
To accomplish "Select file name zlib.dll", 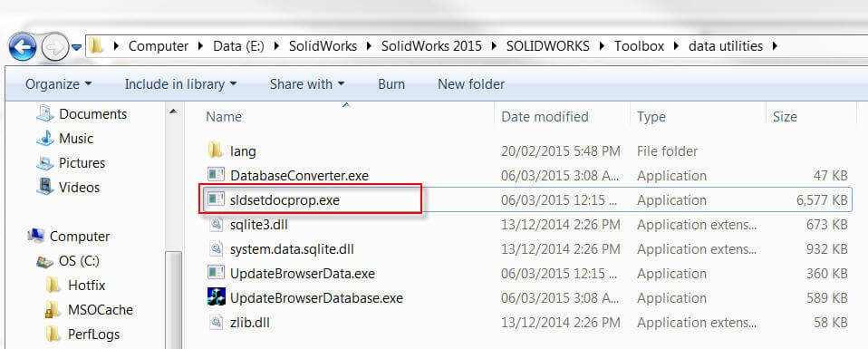I will click(x=249, y=323).
